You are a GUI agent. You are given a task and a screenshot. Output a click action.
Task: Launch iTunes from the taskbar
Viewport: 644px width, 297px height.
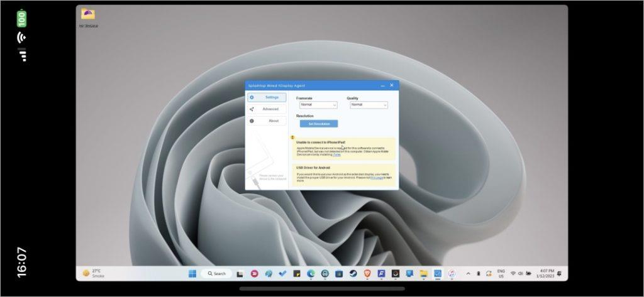point(452,274)
